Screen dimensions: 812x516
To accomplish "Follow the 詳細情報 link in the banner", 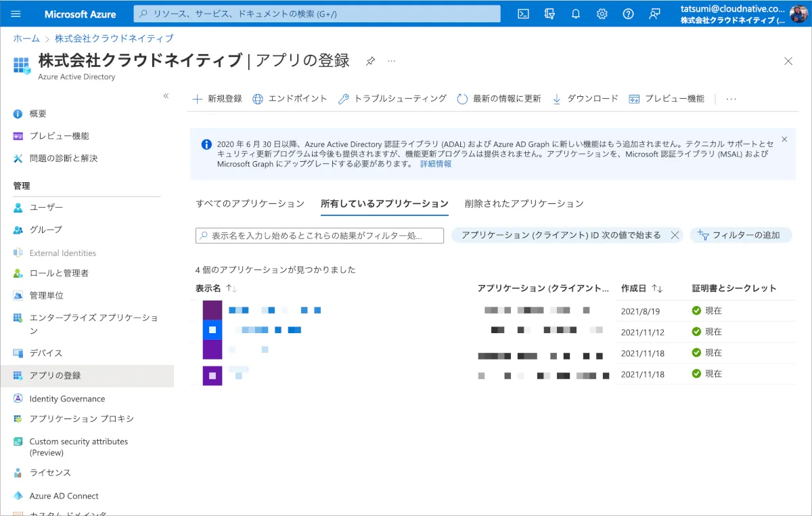I will click(x=436, y=164).
